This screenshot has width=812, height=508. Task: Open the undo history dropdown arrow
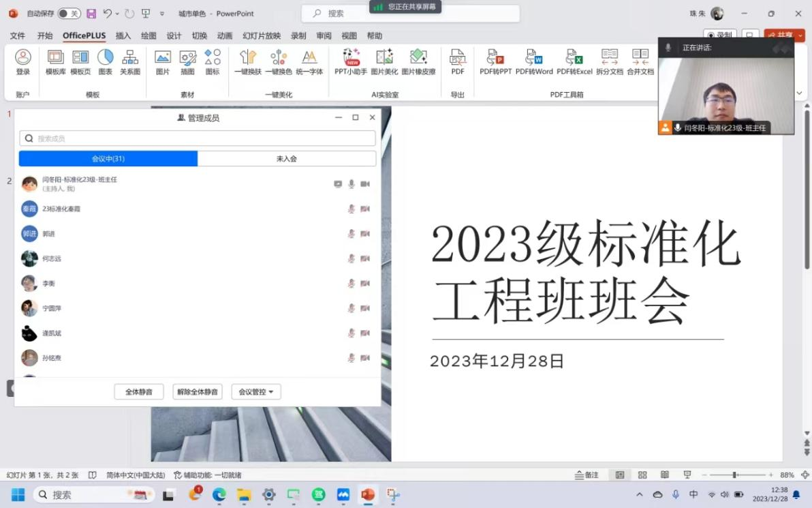pyautogui.click(x=117, y=14)
